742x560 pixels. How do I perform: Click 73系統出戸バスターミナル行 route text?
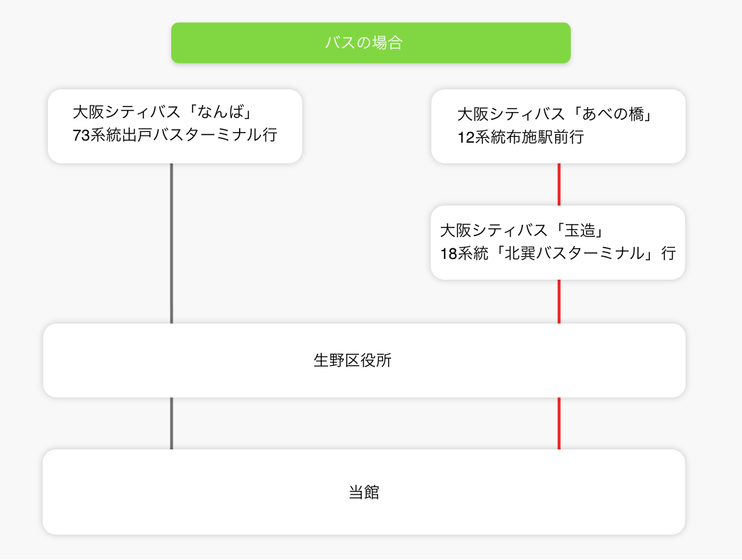pyautogui.click(x=175, y=135)
